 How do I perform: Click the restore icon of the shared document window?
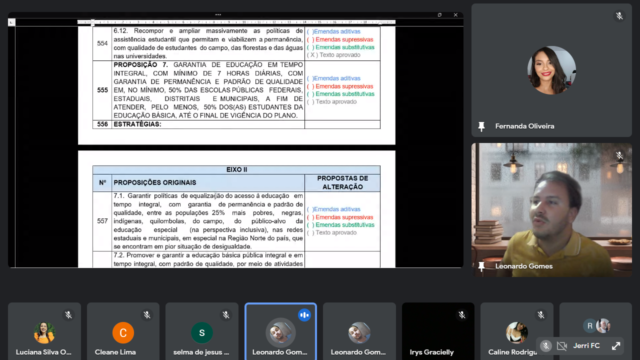click(x=440, y=15)
